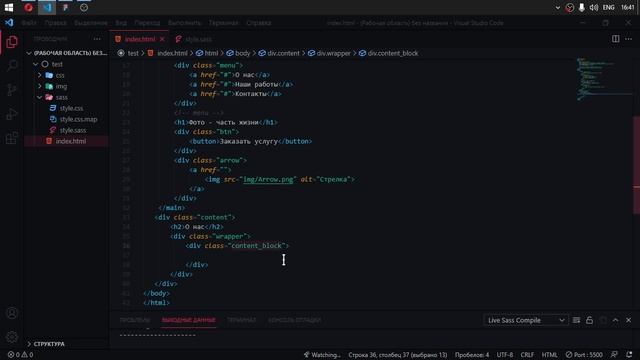Viewport: 640px width, 360px height.
Task: Open the Search view in activity bar
Action: (12, 65)
